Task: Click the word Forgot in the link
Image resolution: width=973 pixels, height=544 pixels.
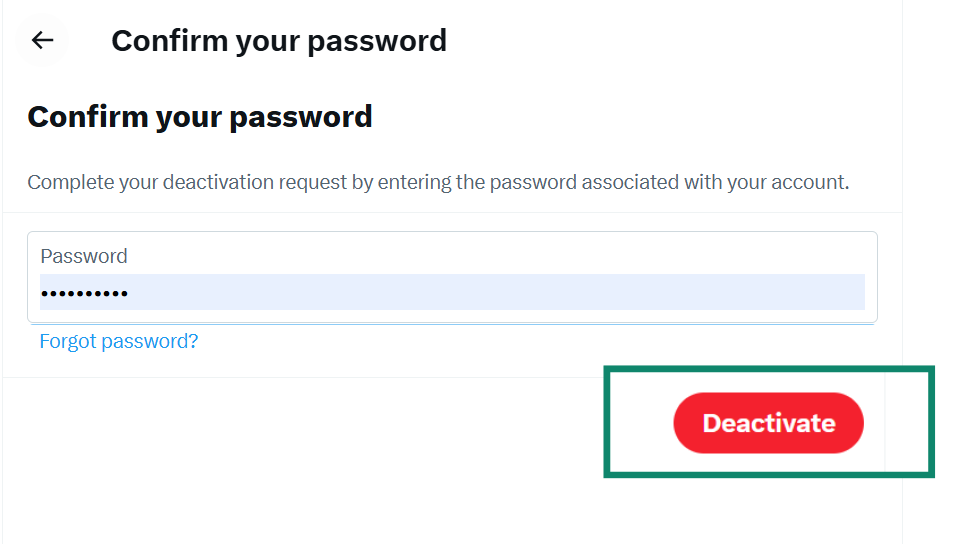Action: click(68, 342)
